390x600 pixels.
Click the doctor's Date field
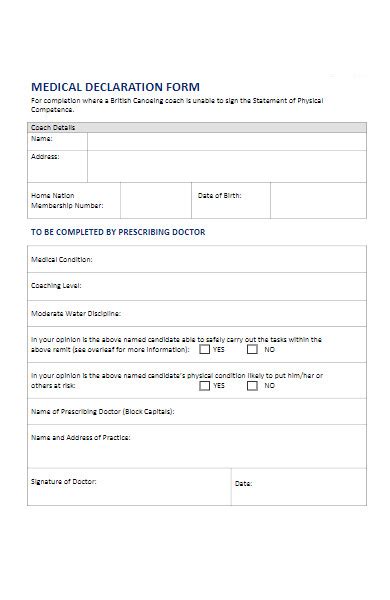tap(299, 487)
